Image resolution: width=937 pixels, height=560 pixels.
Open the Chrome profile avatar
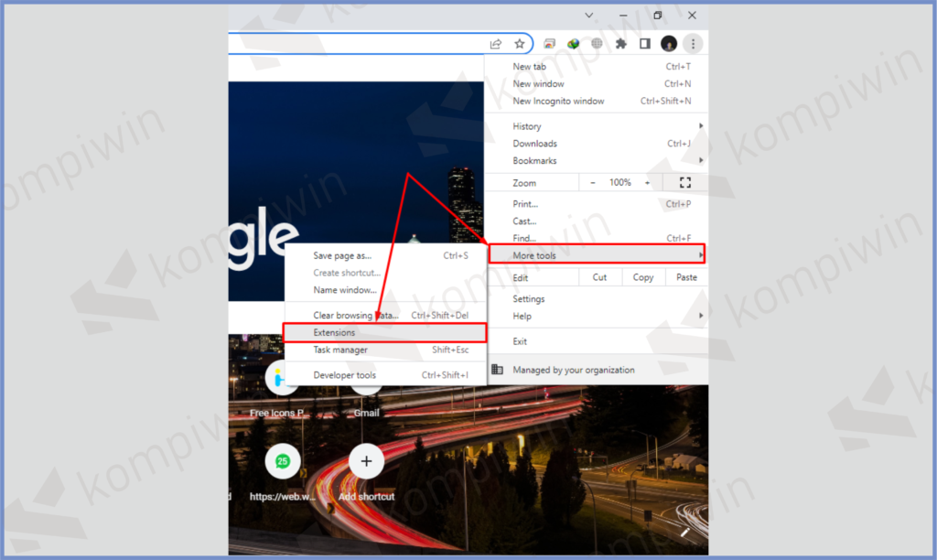668,43
